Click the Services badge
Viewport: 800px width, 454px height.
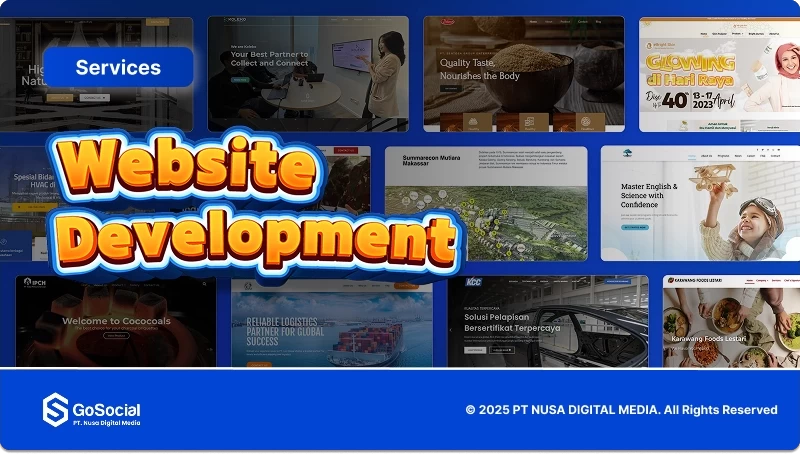[x=118, y=68]
